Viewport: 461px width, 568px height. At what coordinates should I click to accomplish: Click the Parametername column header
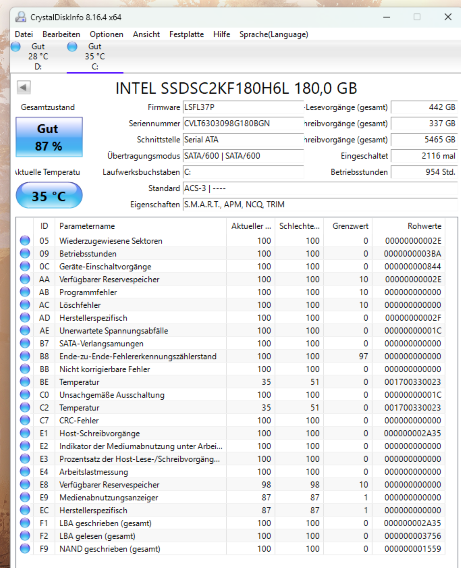(141, 226)
